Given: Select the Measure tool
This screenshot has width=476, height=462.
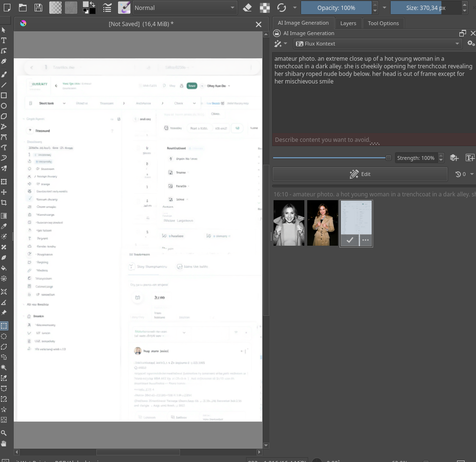Looking at the screenshot, I should pyautogui.click(x=4, y=302).
